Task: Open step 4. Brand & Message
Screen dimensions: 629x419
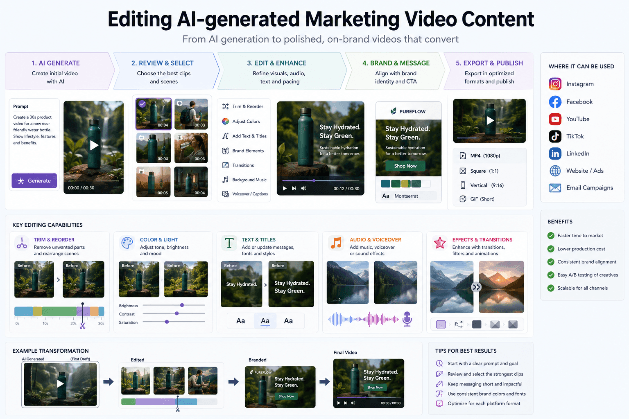Action: 396,71
